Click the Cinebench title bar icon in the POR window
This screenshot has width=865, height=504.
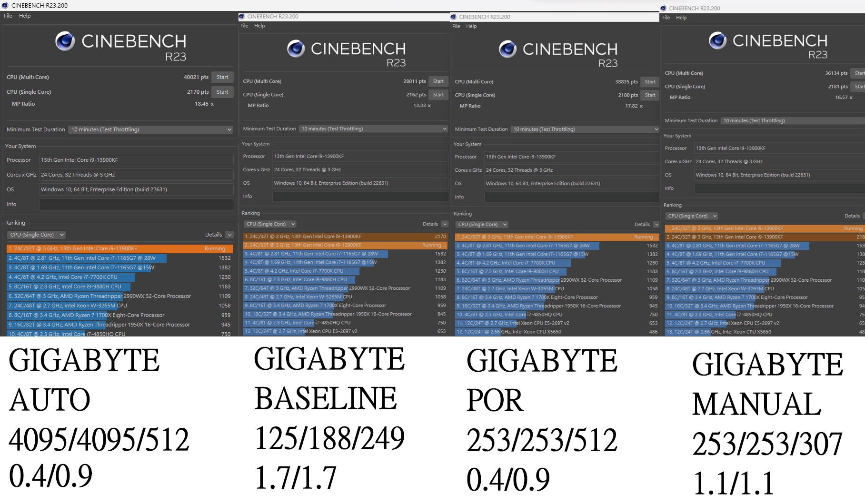pyautogui.click(x=454, y=17)
